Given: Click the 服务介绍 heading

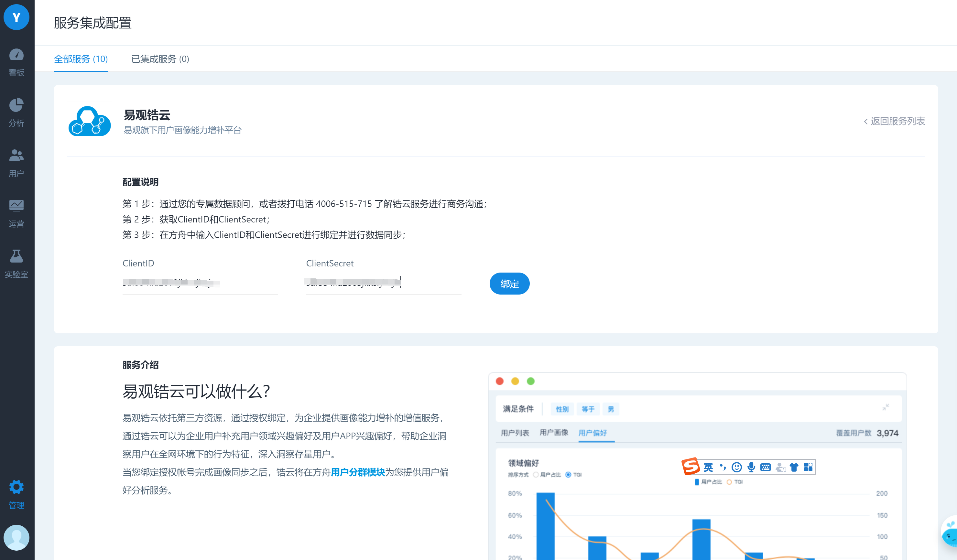Looking at the screenshot, I should point(140,365).
